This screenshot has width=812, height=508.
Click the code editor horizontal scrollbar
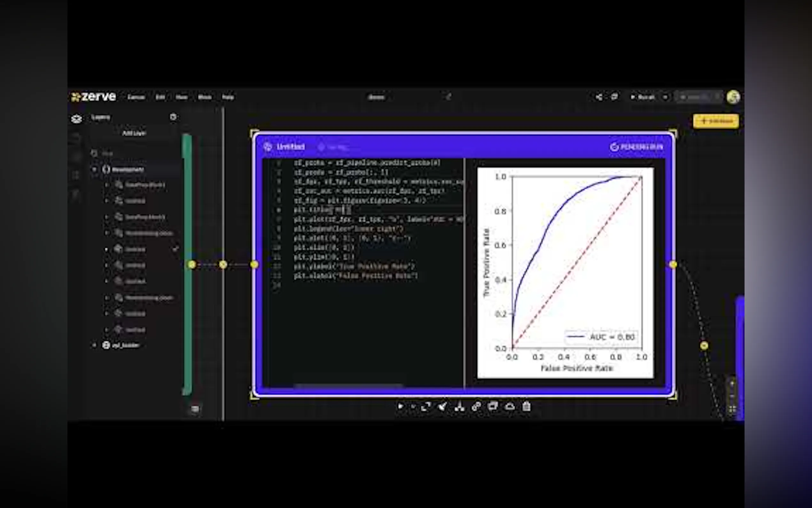[x=348, y=386]
